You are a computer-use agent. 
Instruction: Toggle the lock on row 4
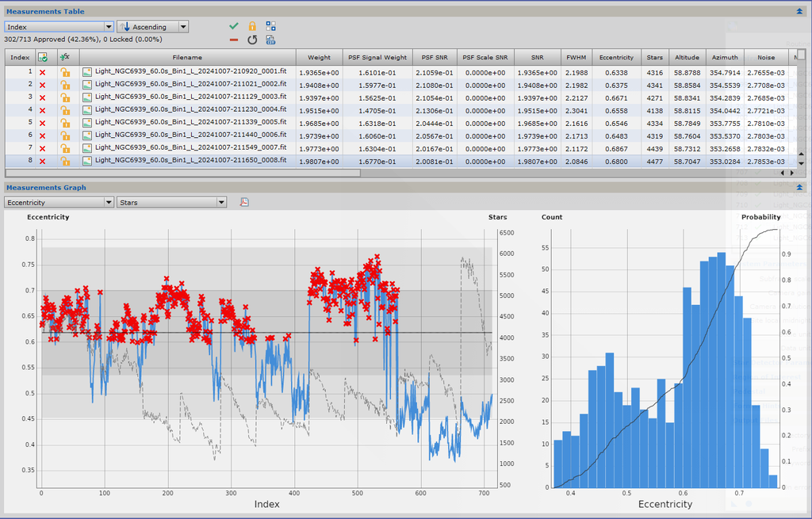pos(65,110)
